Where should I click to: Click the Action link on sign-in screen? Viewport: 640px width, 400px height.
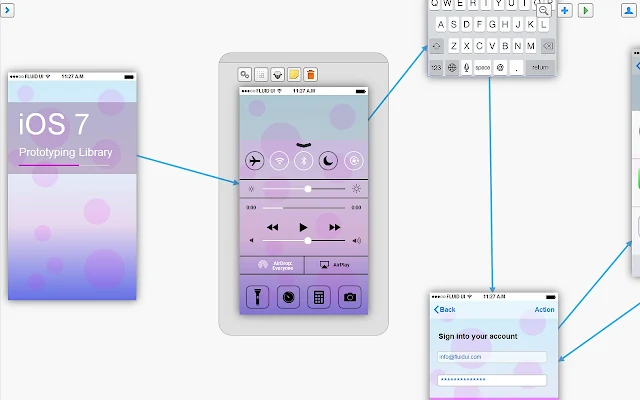544,310
